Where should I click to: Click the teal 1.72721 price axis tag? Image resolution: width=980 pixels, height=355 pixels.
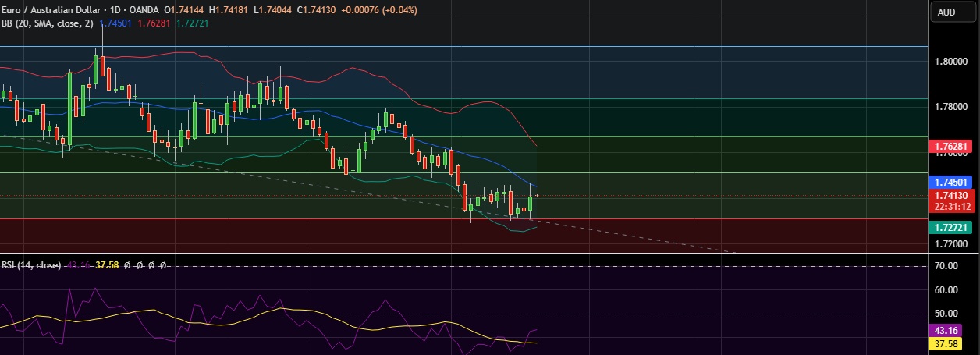(x=950, y=227)
